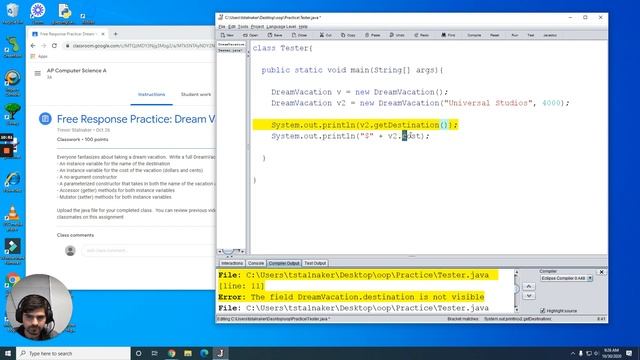The width and height of the screenshot is (640, 360).
Task: Click the Chrome back arrow
Action: [x=33, y=46]
